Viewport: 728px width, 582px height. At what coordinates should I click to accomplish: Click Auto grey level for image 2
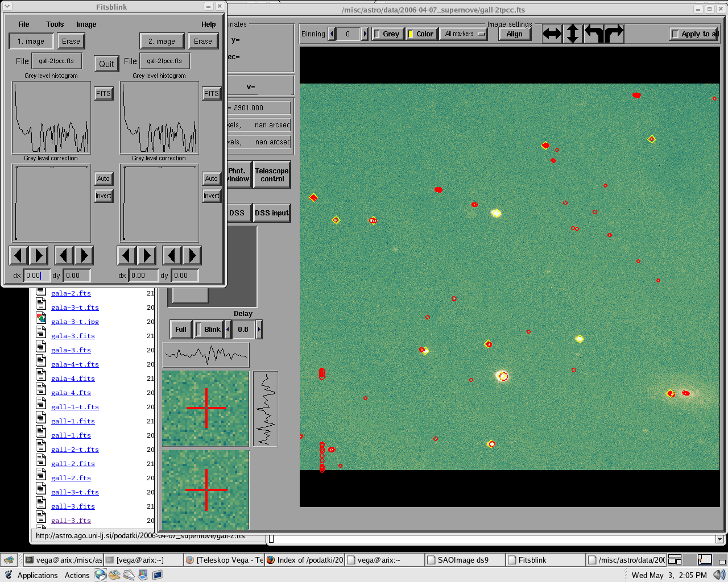(212, 178)
